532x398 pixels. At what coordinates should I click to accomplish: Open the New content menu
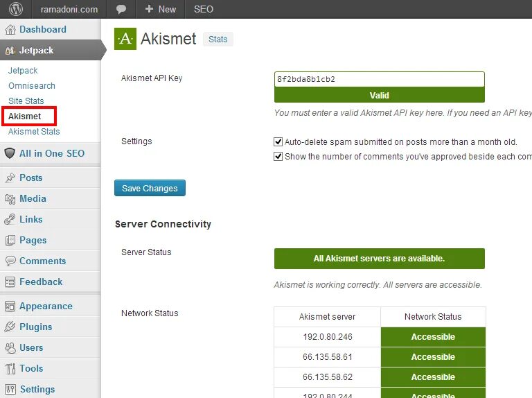click(161, 9)
